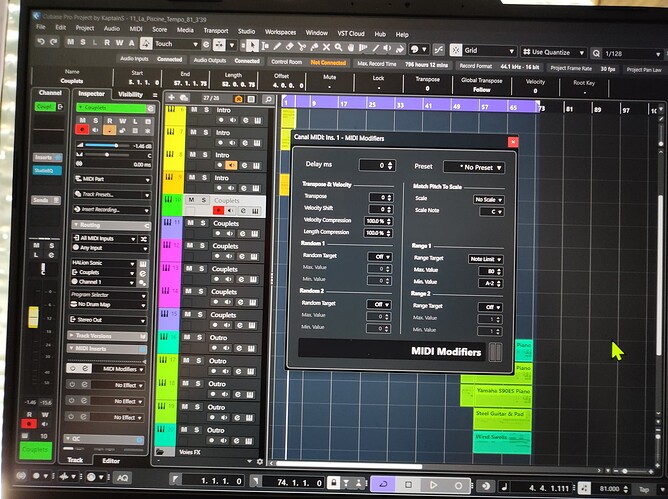Image resolution: width=668 pixels, height=499 pixels.
Task: Click the Sends button in channel strip
Action: coord(45,200)
